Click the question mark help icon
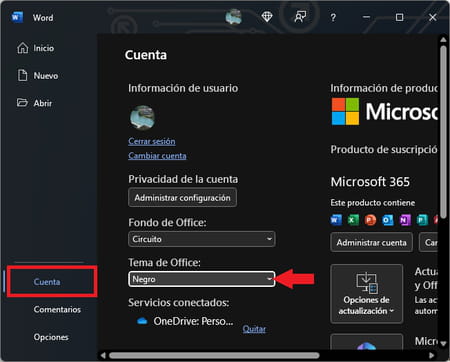 pyautogui.click(x=333, y=17)
